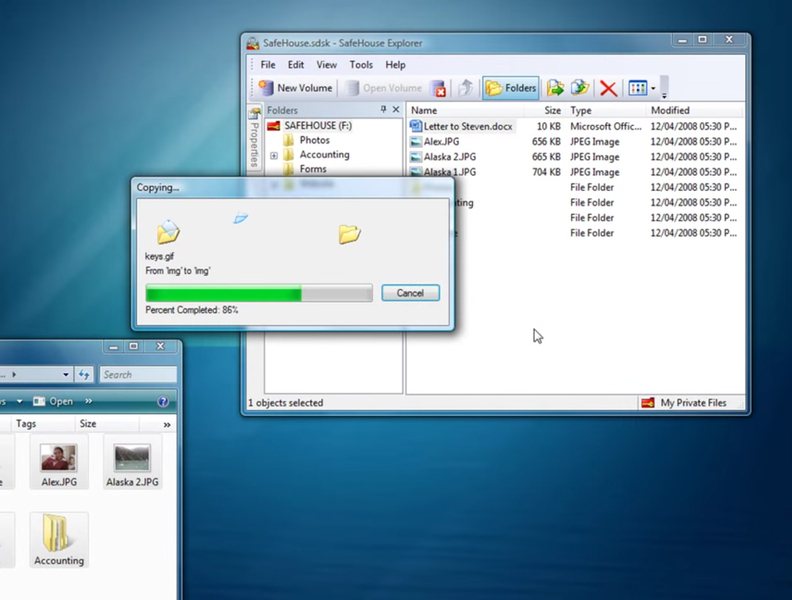Open the Properties side tab

(255, 138)
